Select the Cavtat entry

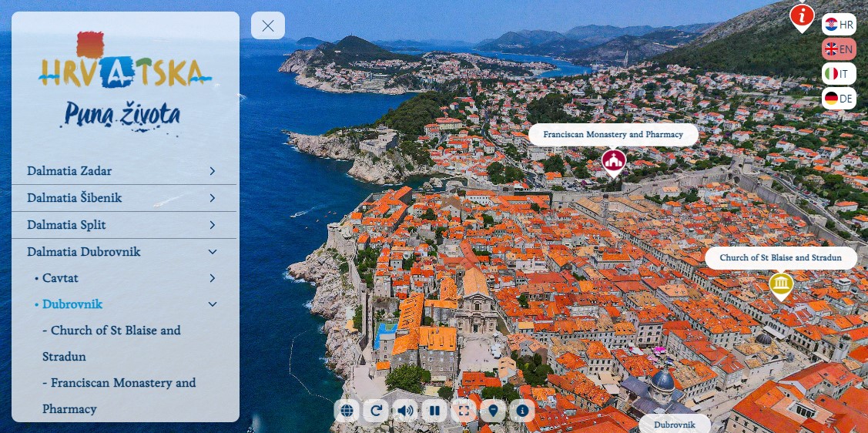tap(60, 278)
